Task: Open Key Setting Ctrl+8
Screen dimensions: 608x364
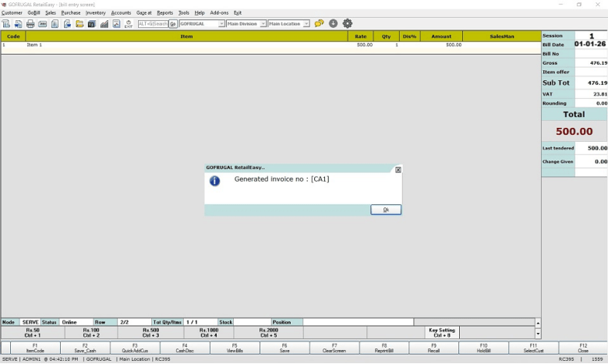Action: pyautogui.click(x=442, y=333)
